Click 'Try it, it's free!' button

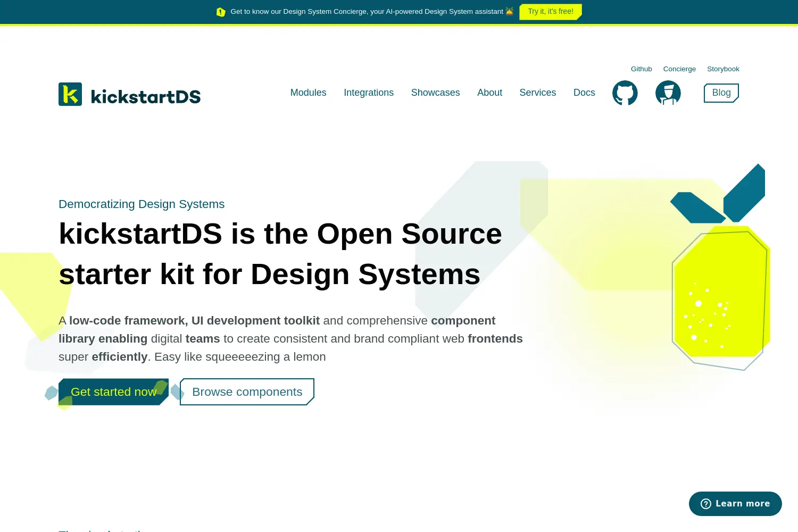(x=551, y=12)
